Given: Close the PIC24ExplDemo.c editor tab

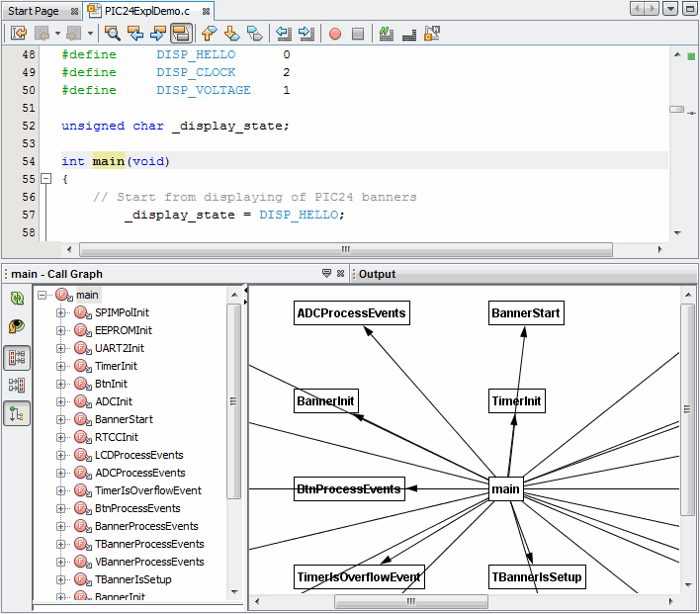Looking at the screenshot, I should click(x=206, y=11).
